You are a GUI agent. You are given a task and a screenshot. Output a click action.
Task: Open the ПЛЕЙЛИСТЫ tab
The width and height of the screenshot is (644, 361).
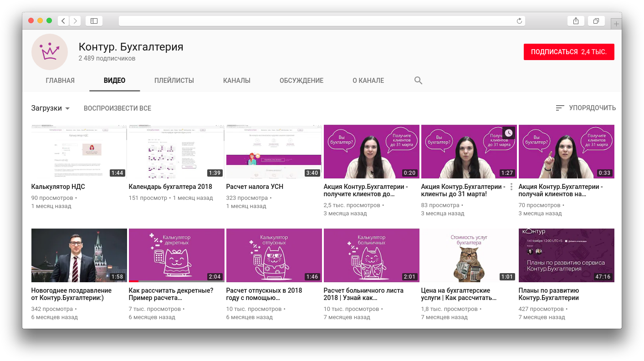pyautogui.click(x=174, y=81)
